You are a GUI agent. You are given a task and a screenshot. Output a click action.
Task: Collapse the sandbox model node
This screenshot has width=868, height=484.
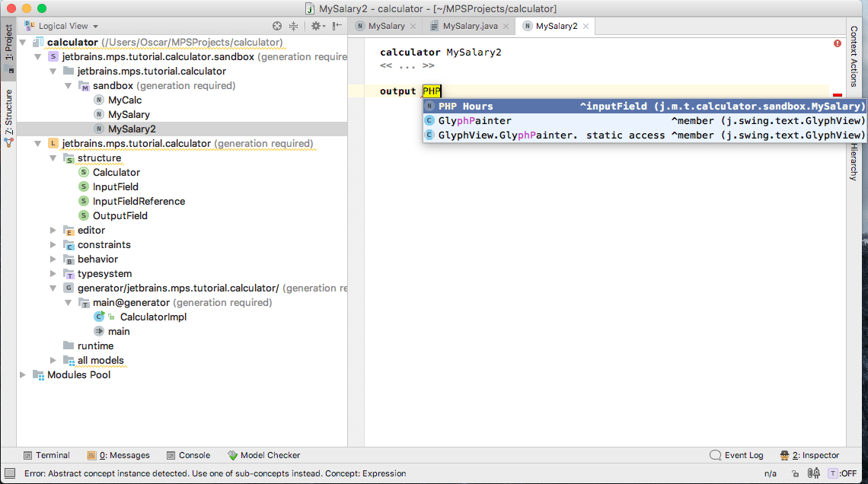click(68, 86)
